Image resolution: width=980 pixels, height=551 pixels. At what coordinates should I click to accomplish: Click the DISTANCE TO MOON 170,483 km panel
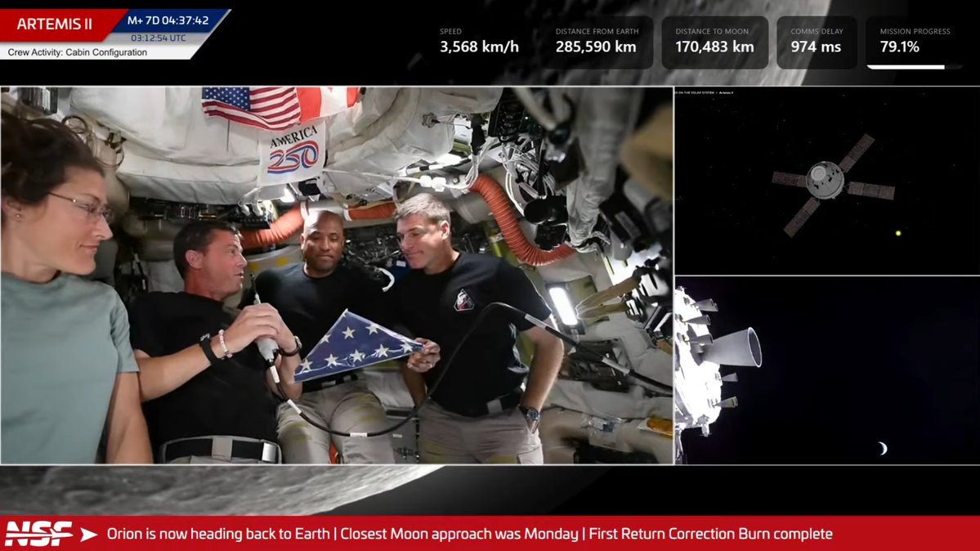tap(714, 41)
